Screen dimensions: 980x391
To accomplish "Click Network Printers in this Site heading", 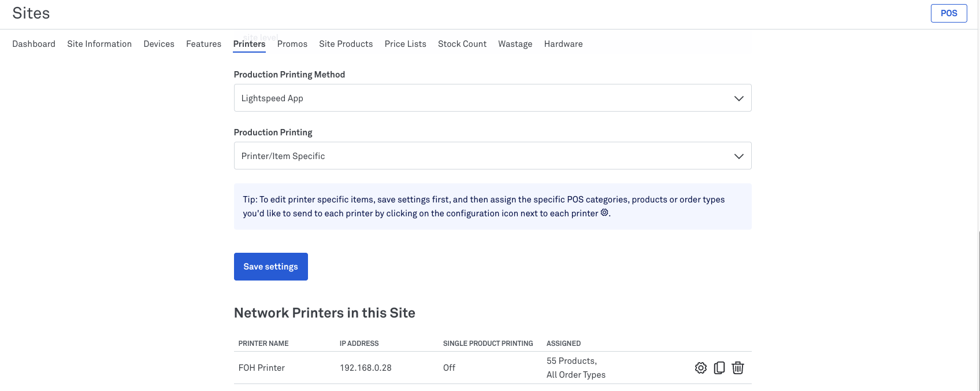I will click(325, 313).
